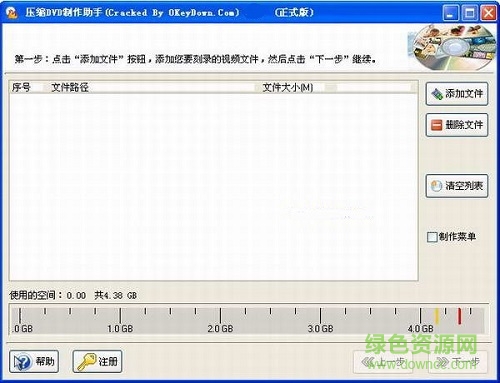Image resolution: width=500 pixels, height=383 pixels.
Task: Click the 4.0 GB label on capacity ruler
Action: tap(420, 329)
